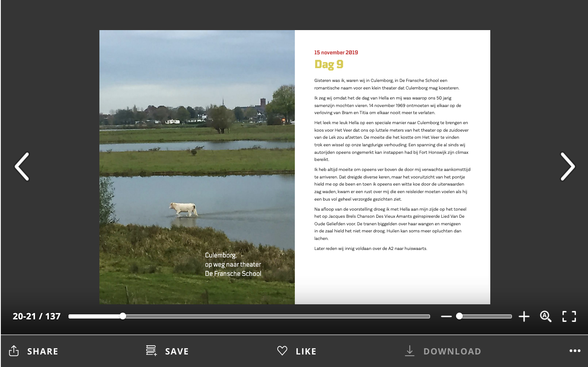Advance to the next page spread
Screen dimensions: 588x367
pos(567,166)
